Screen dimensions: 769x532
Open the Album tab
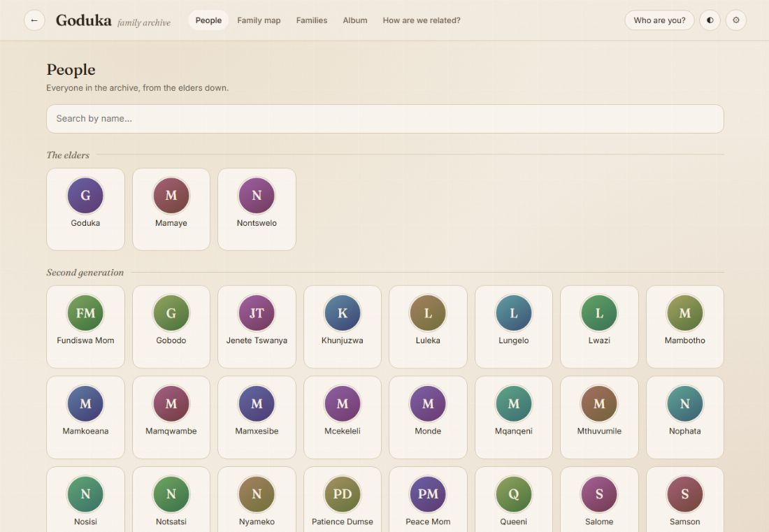[x=355, y=20]
